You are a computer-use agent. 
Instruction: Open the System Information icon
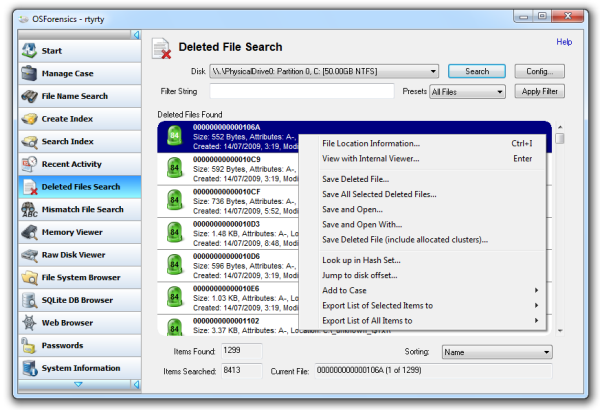click(x=29, y=368)
